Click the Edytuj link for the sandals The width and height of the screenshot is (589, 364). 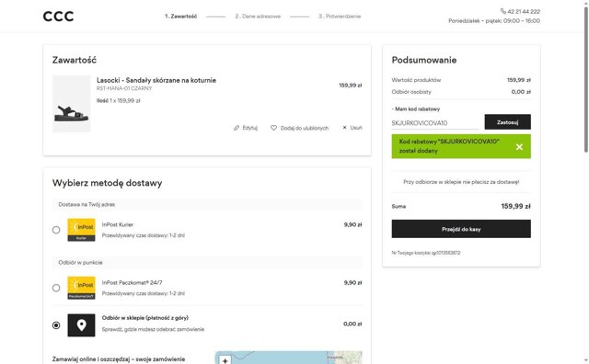point(249,128)
